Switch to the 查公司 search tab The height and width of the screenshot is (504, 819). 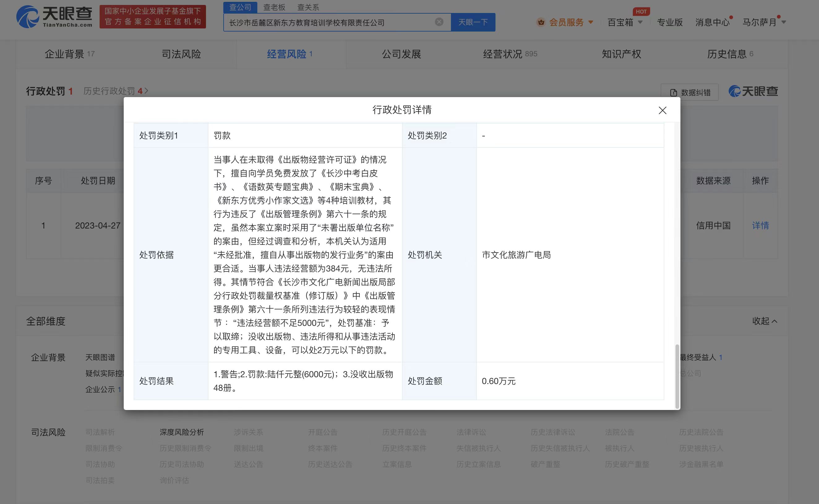pyautogui.click(x=240, y=7)
